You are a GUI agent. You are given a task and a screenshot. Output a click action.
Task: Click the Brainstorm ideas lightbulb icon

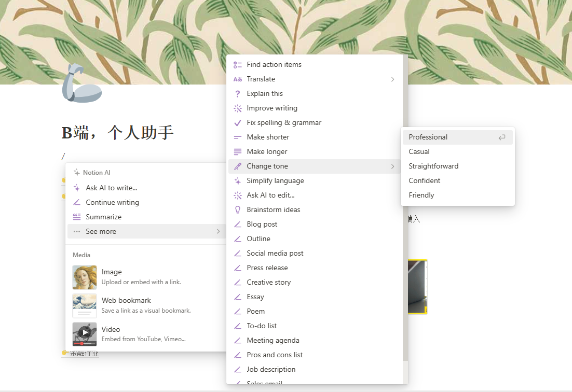pyautogui.click(x=238, y=210)
